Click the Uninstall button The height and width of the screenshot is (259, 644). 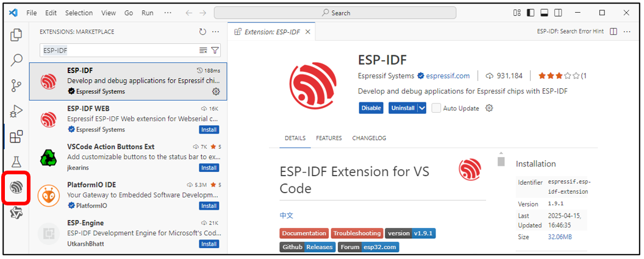[x=403, y=108]
